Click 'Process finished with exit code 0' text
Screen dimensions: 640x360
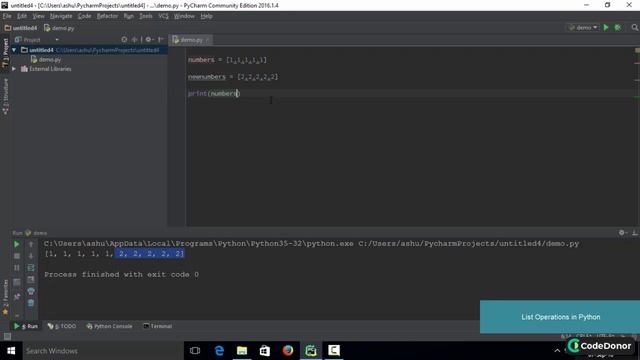point(122,274)
